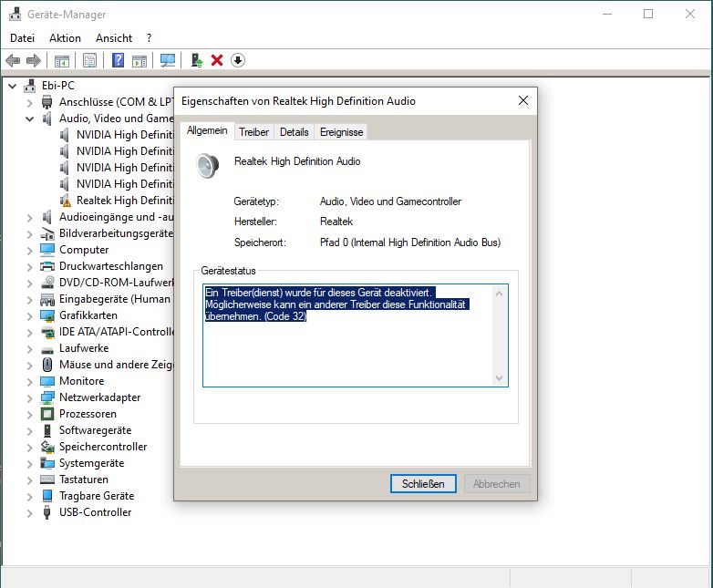713x588 pixels.
Task: Open the Properties toolbar icon
Action: pyautogui.click(x=89, y=60)
